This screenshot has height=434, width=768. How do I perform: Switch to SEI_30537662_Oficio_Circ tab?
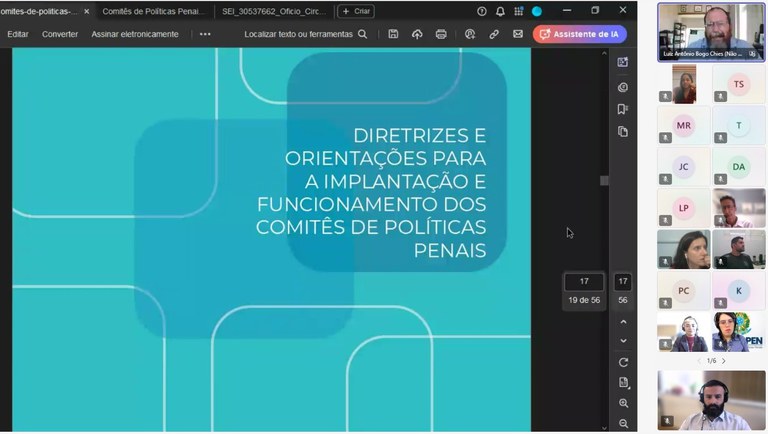pyautogui.click(x=273, y=11)
